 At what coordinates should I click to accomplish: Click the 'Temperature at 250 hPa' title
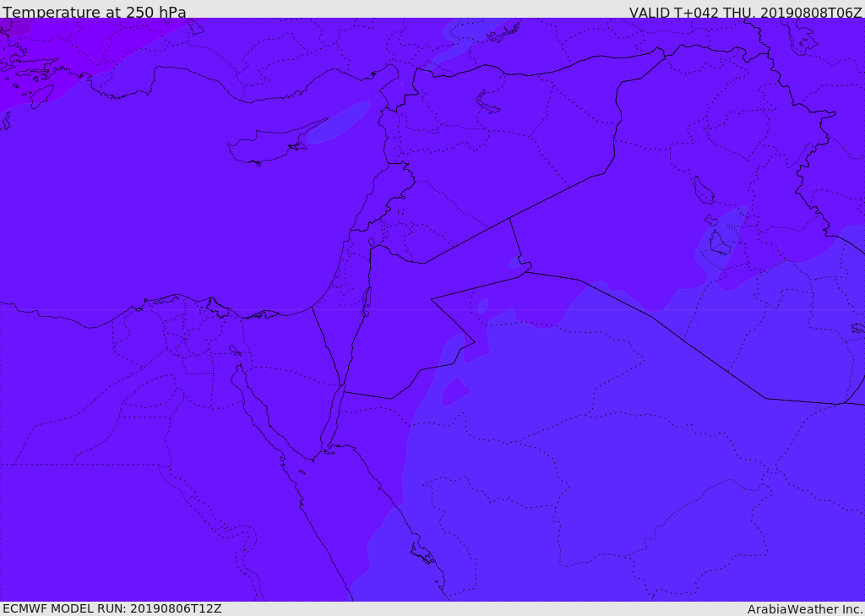[95, 12]
